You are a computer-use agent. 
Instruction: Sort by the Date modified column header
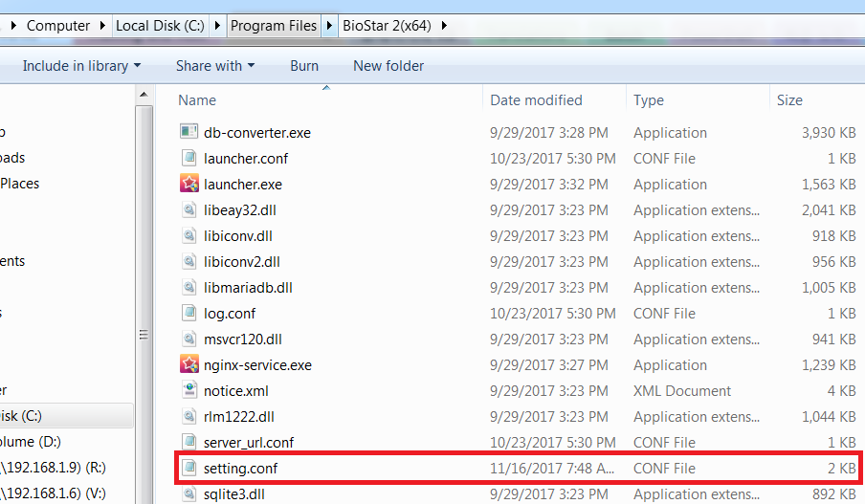(x=536, y=99)
